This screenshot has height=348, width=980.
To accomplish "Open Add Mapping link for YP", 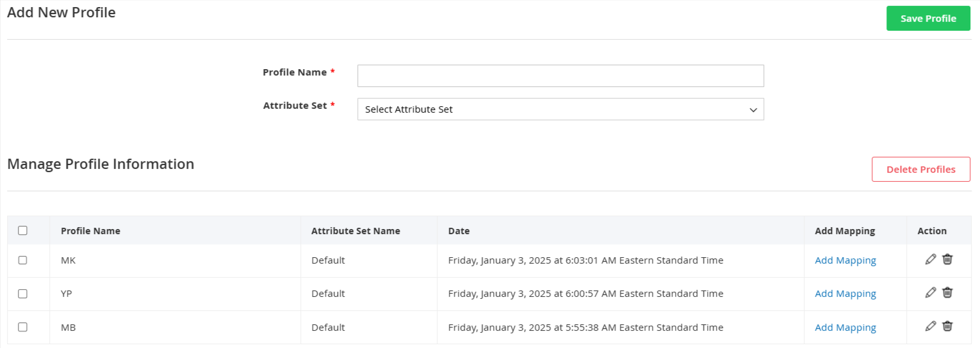I will point(845,294).
